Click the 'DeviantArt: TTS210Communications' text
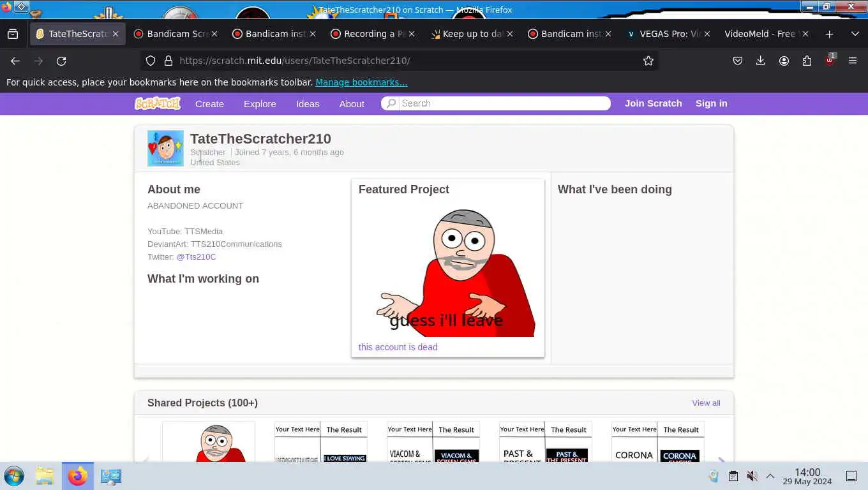868x490 pixels. point(214,244)
